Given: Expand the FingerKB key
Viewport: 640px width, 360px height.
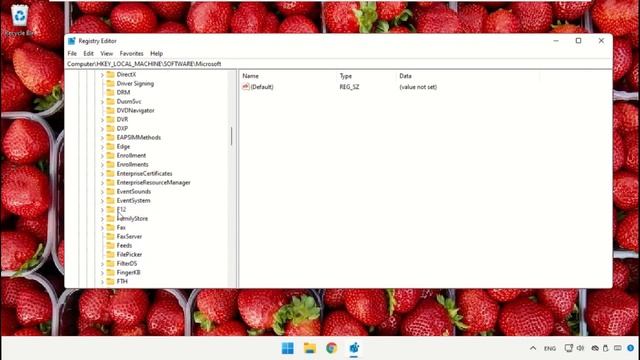Looking at the screenshot, I should coord(102,273).
